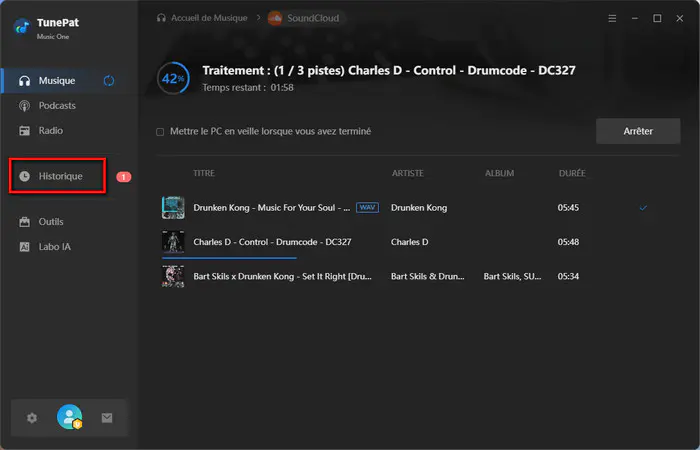The width and height of the screenshot is (700, 450).
Task: Click the artist cell Drunken Kong
Action: coord(419,208)
